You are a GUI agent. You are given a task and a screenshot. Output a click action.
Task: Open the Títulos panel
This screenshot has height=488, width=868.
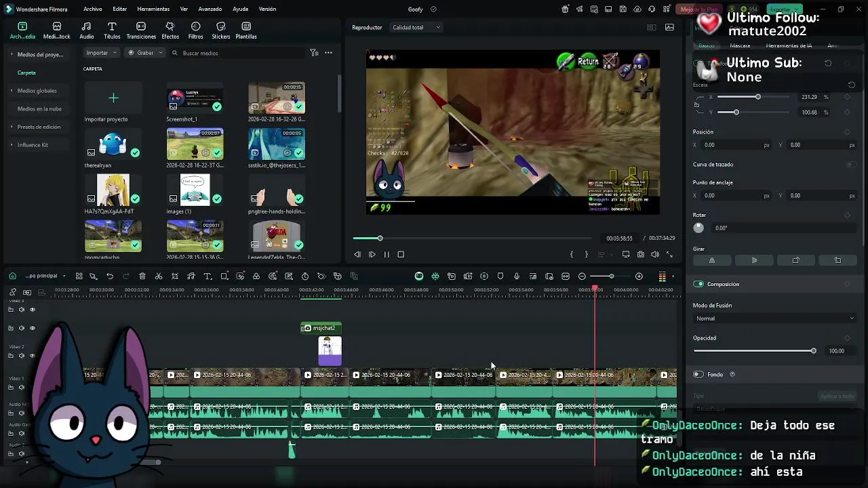pyautogui.click(x=112, y=30)
